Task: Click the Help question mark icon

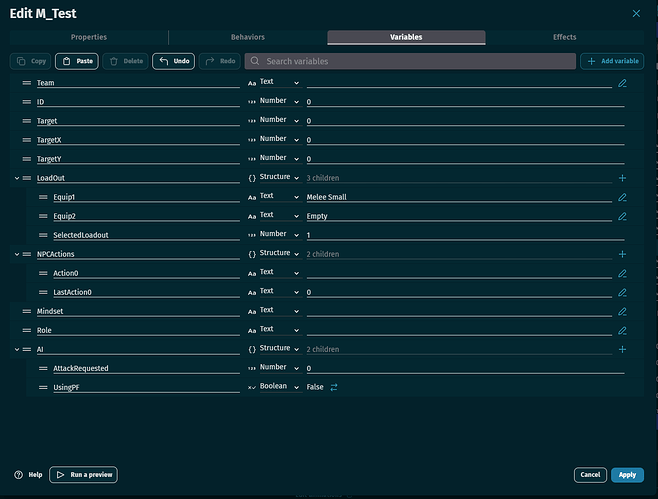Action: (18, 475)
